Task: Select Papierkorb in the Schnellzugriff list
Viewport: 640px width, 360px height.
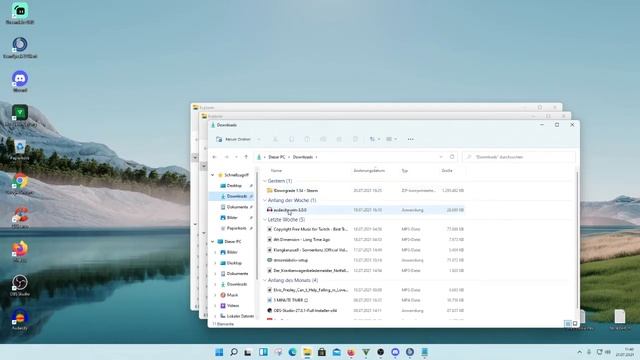Action: tap(235, 228)
